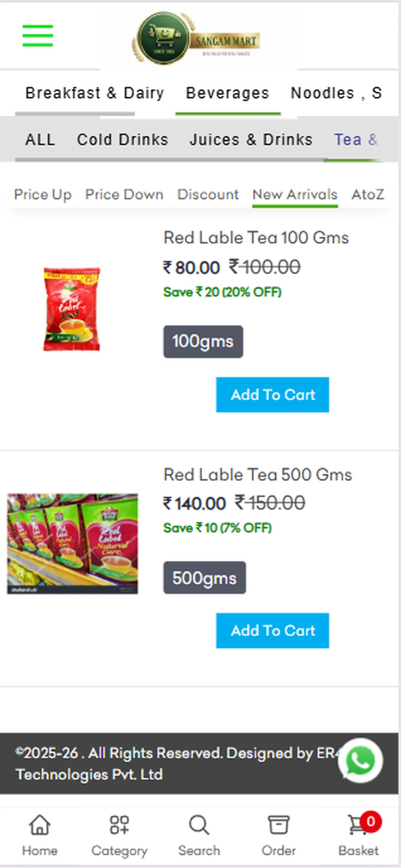Show ALL beverages subcategory
The image size is (401, 868).
click(x=40, y=139)
